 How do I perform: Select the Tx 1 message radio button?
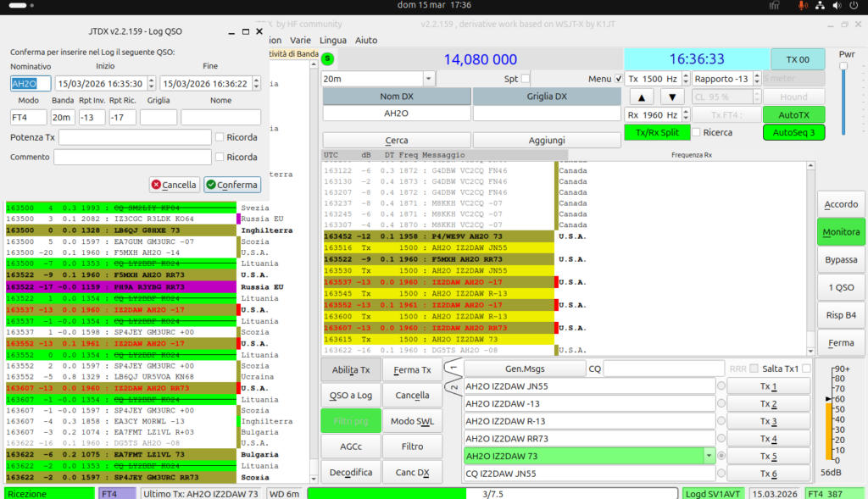721,386
